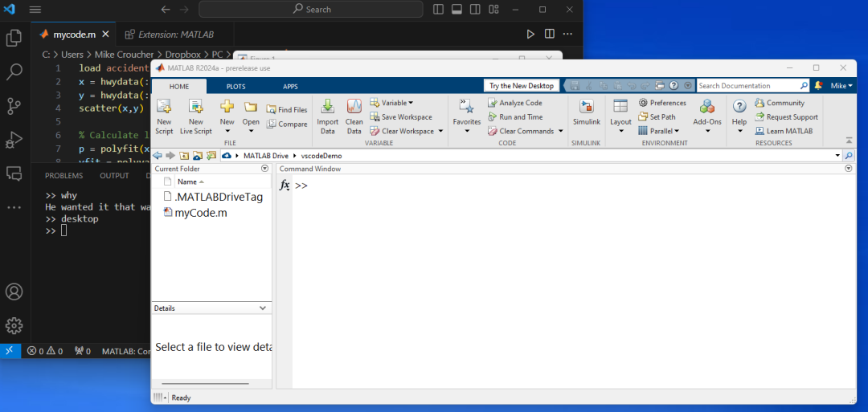
Task: Click the Open folder button
Action: click(251, 116)
